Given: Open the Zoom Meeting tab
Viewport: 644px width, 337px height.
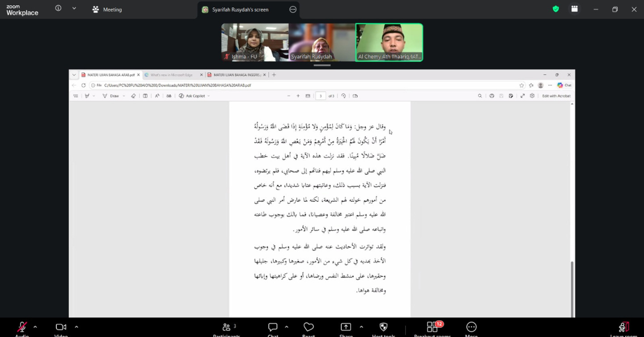Looking at the screenshot, I should pyautogui.click(x=107, y=9).
